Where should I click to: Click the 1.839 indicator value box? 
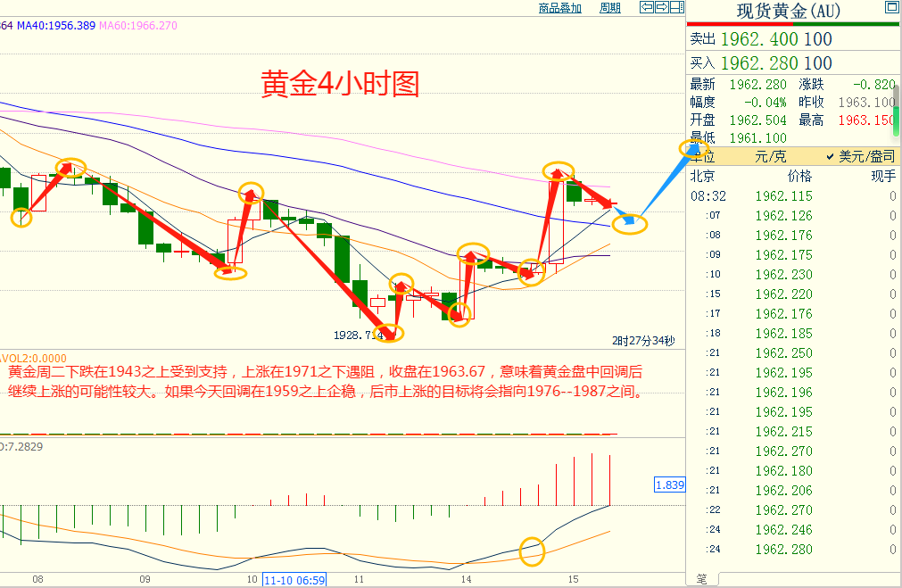pos(670,484)
